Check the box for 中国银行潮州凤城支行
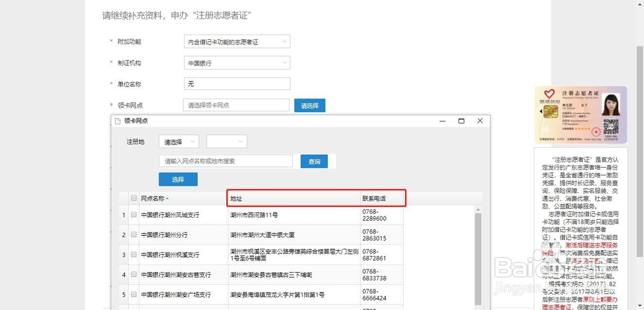 pos(134,215)
